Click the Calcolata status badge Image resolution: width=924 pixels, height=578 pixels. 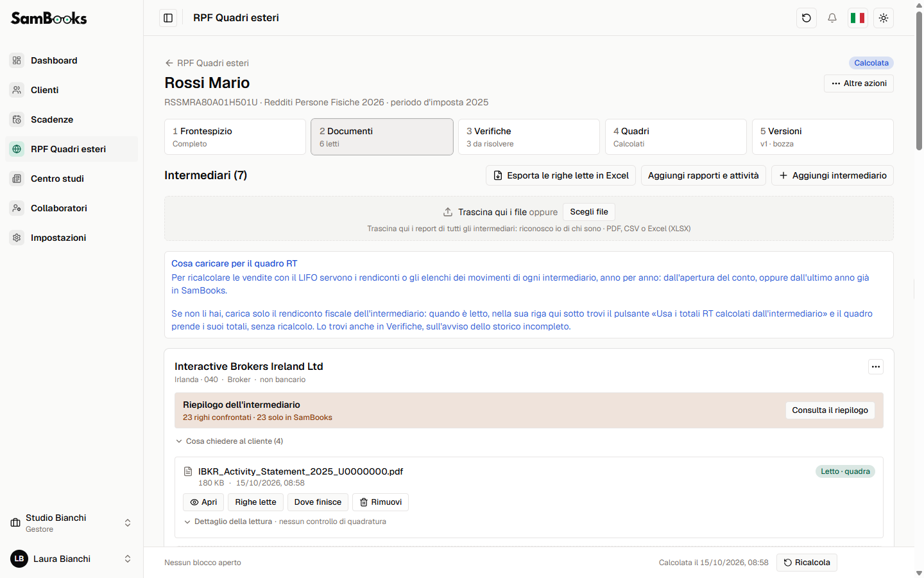871,63
